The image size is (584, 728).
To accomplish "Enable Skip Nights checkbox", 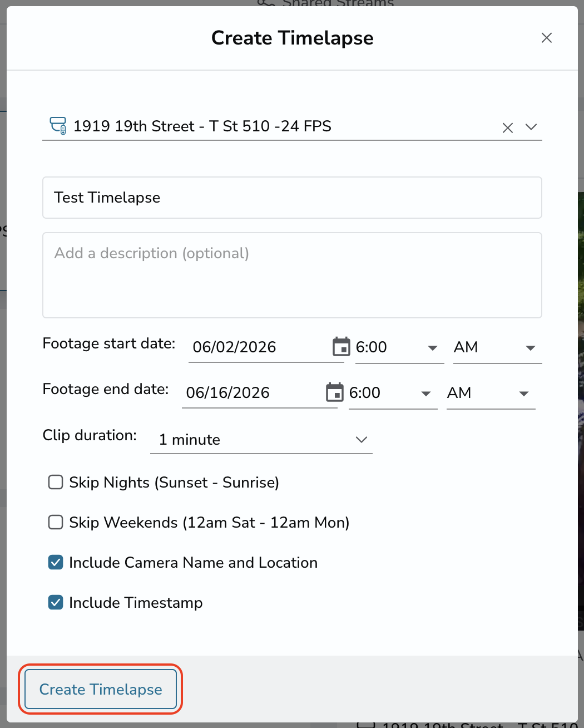I will coord(56,482).
